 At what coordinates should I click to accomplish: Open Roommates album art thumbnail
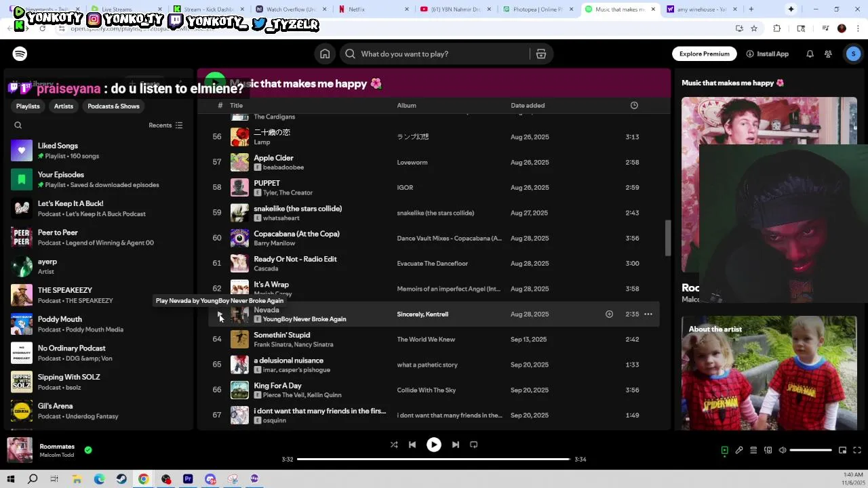point(20,450)
